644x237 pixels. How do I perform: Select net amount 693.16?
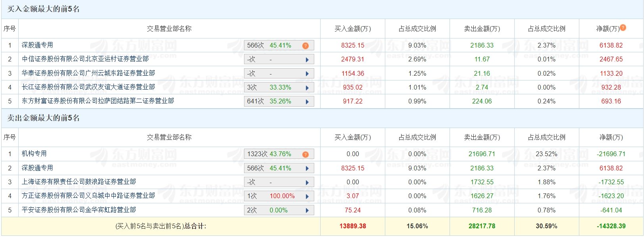coord(611,101)
